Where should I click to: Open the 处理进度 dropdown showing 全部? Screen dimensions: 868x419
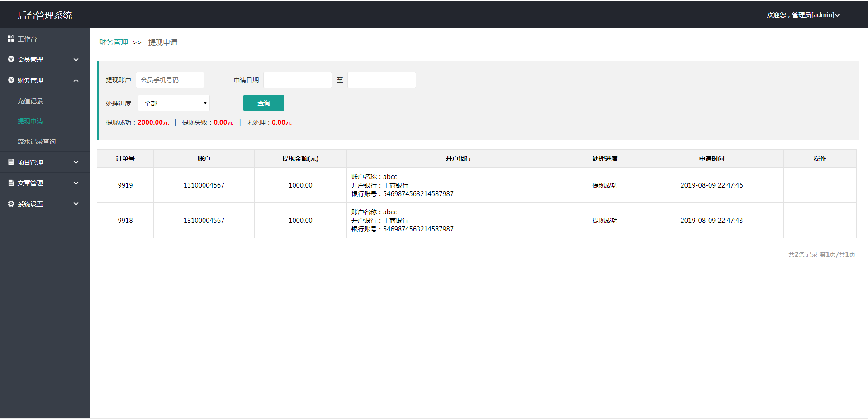(x=174, y=103)
